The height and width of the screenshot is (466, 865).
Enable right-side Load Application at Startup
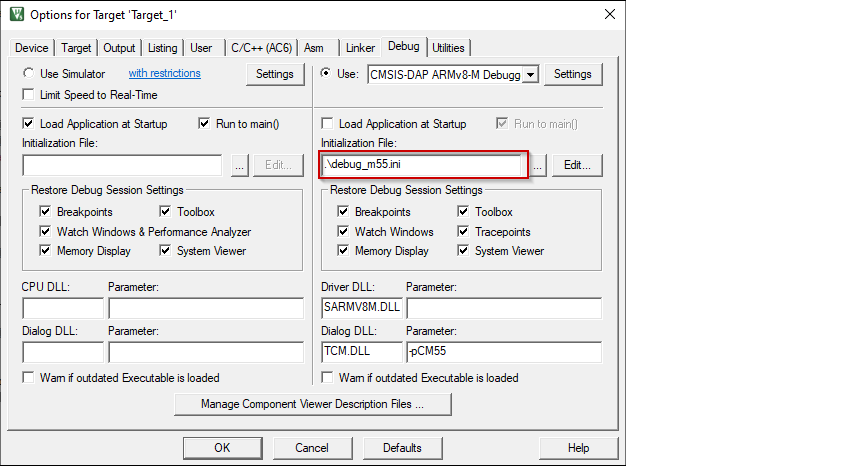(327, 124)
